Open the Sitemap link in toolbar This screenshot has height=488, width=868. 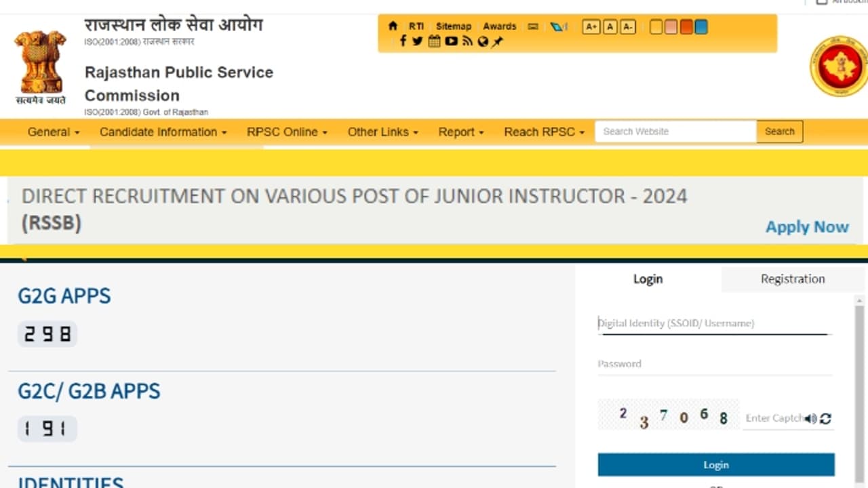pyautogui.click(x=453, y=26)
